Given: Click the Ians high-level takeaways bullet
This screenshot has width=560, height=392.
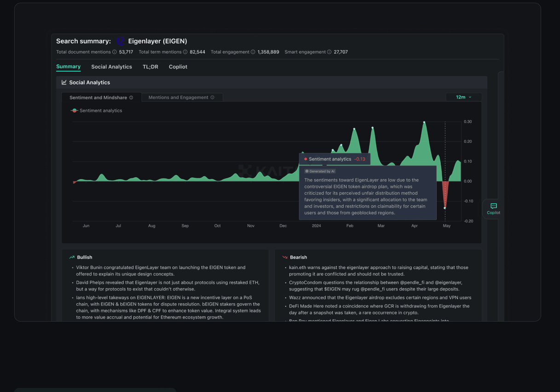Looking at the screenshot, I should [168, 307].
